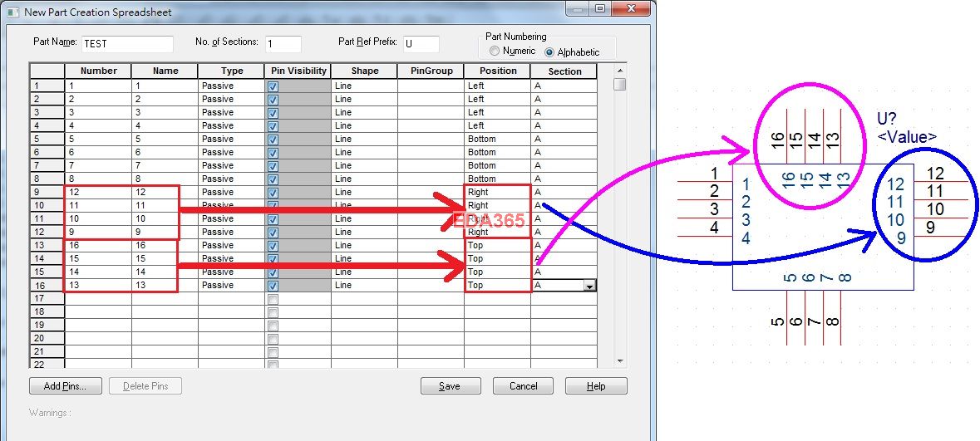980x441 pixels.
Task: Maximize the New Part Creation Spreadsheet window
Action: (600, 9)
